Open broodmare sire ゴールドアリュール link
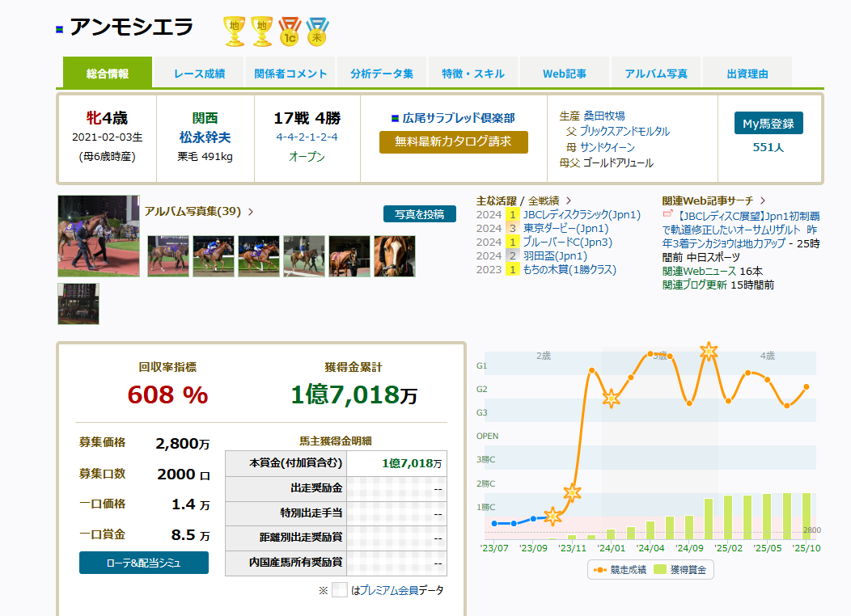Viewport: 851px width, 616px height. pos(618,162)
